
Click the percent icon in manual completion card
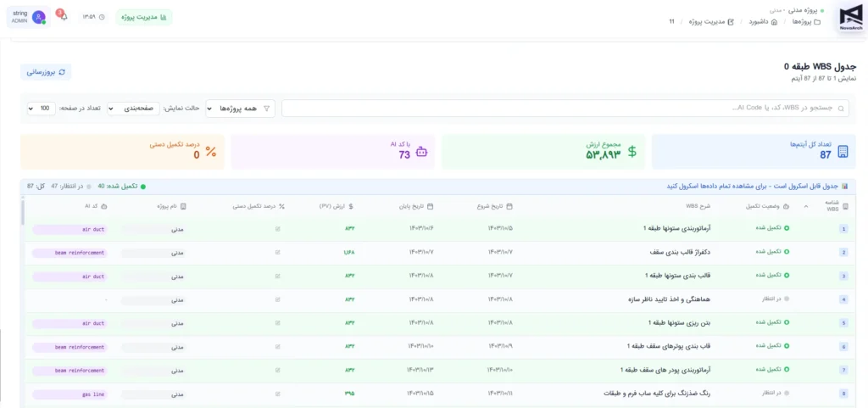pyautogui.click(x=211, y=152)
